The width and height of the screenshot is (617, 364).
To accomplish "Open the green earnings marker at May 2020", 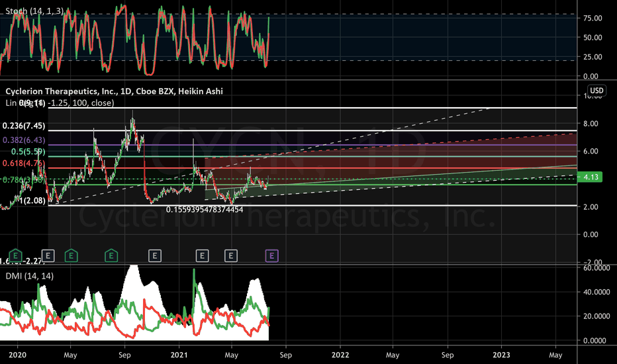I will pyautogui.click(x=71, y=255).
